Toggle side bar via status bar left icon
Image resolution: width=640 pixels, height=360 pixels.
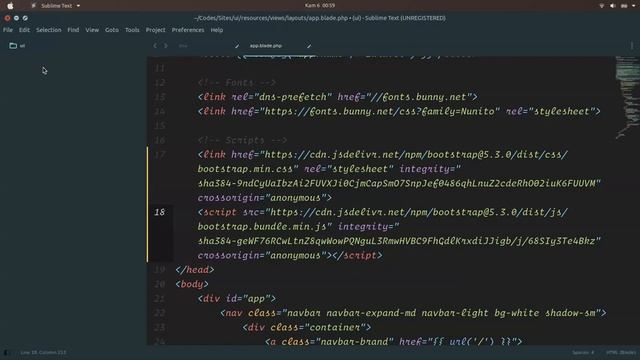[x=6, y=353]
